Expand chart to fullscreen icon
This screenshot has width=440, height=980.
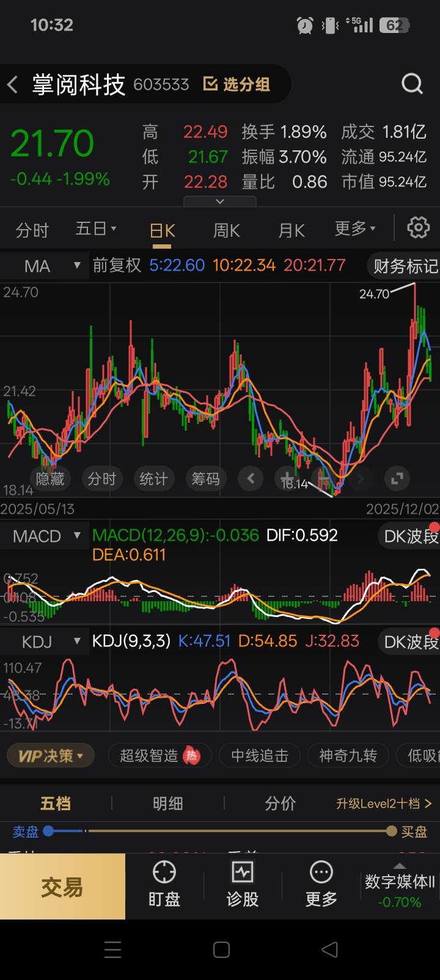[x=397, y=478]
